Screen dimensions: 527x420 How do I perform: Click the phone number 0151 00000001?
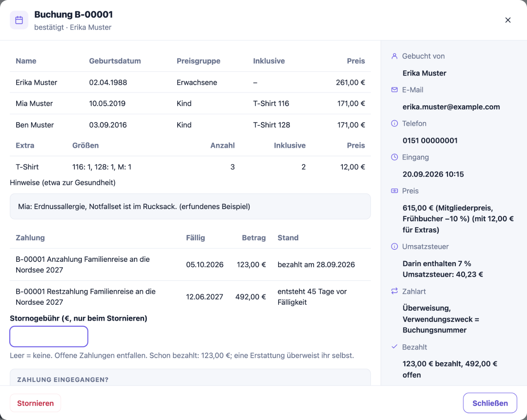point(430,141)
